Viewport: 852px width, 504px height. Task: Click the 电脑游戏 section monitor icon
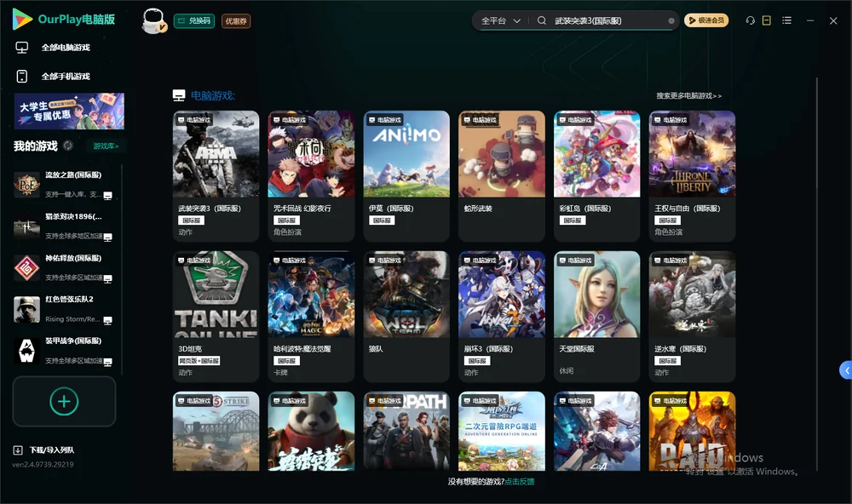[x=179, y=95]
